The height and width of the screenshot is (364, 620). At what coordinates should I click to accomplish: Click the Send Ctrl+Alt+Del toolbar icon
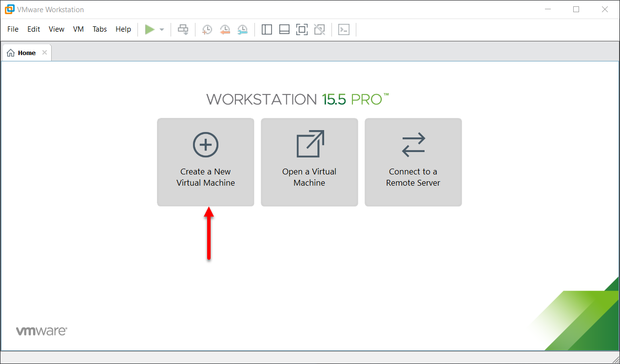pyautogui.click(x=183, y=30)
